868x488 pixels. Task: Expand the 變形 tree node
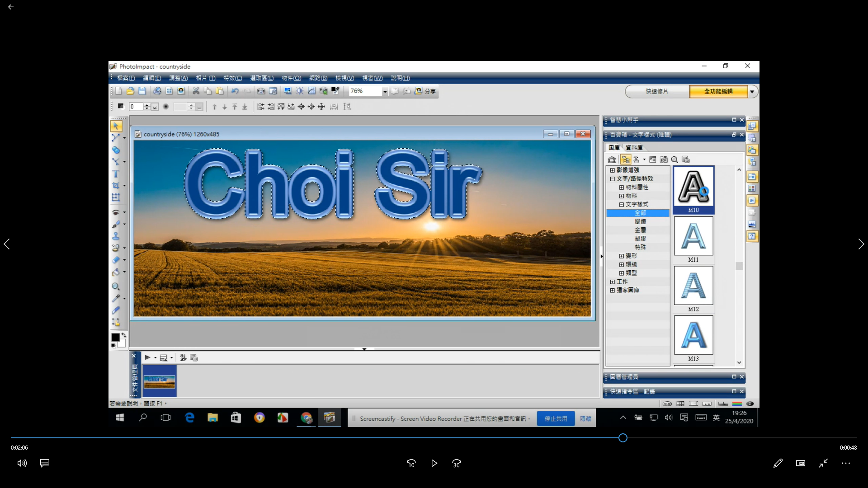(621, 256)
